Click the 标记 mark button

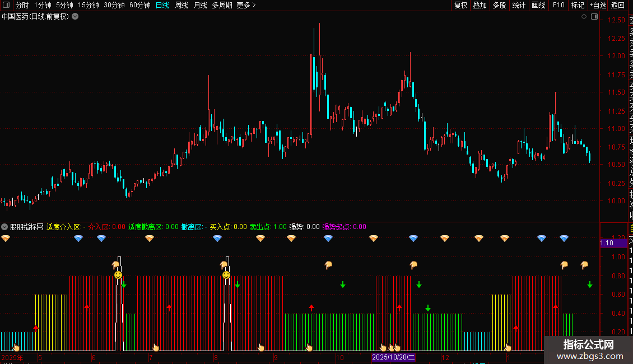pyautogui.click(x=578, y=5)
